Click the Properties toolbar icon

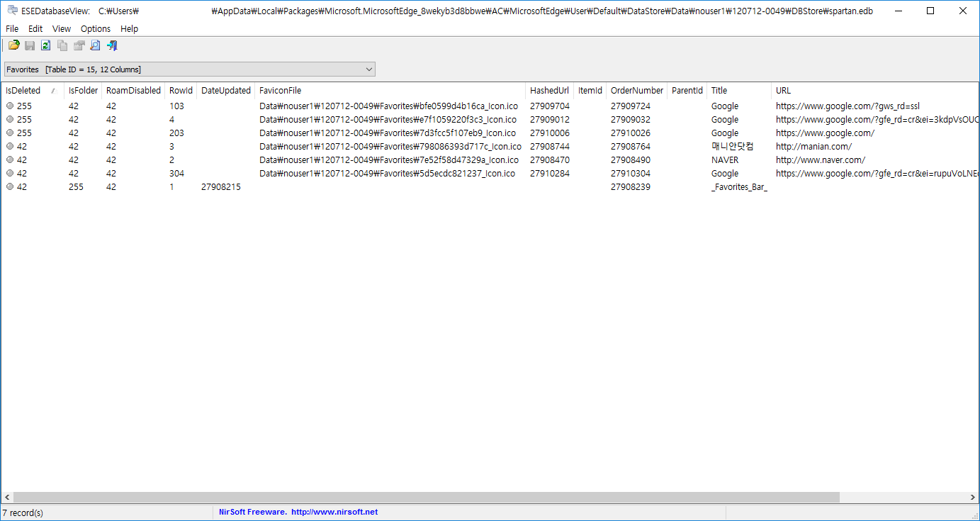[x=79, y=45]
